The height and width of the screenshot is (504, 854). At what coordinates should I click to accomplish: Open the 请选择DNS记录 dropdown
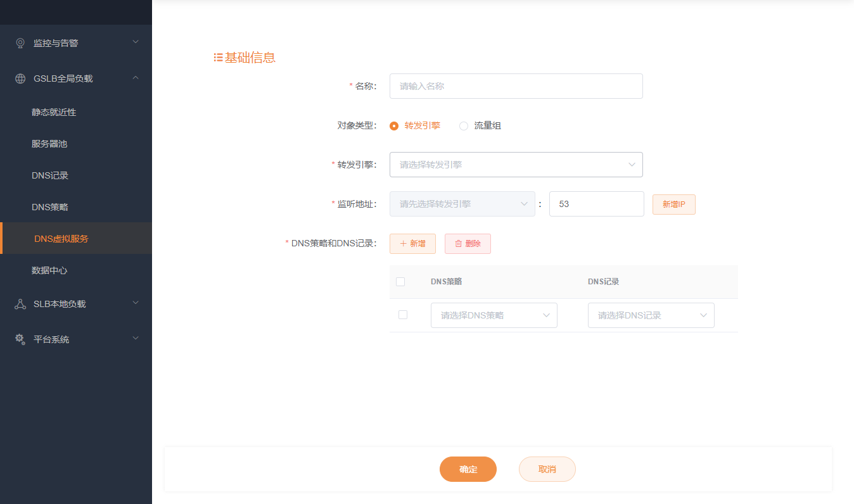pos(651,315)
